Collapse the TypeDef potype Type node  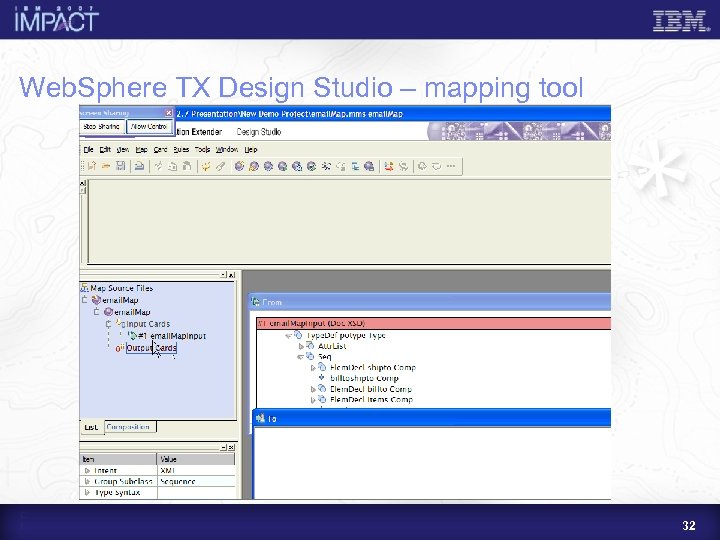[x=288, y=336]
